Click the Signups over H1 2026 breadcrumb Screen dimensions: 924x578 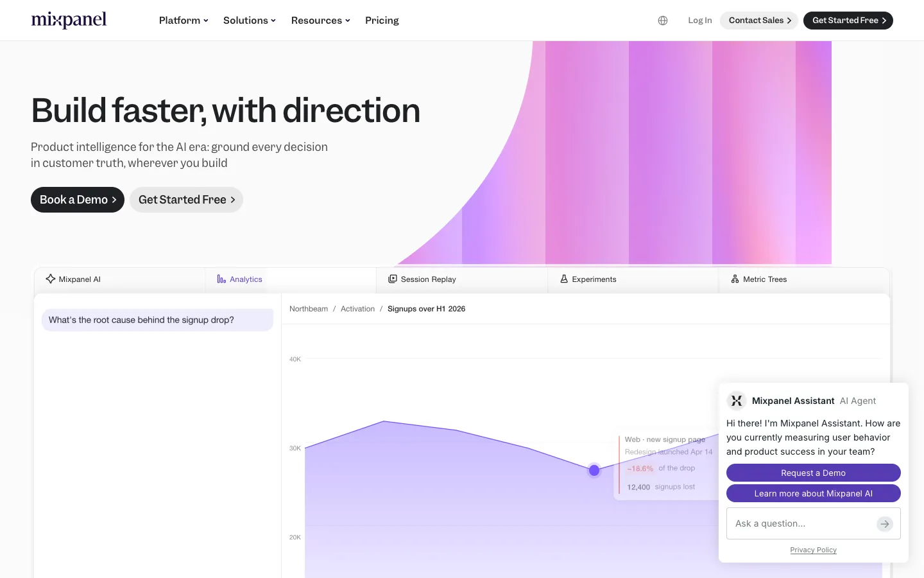coord(426,309)
